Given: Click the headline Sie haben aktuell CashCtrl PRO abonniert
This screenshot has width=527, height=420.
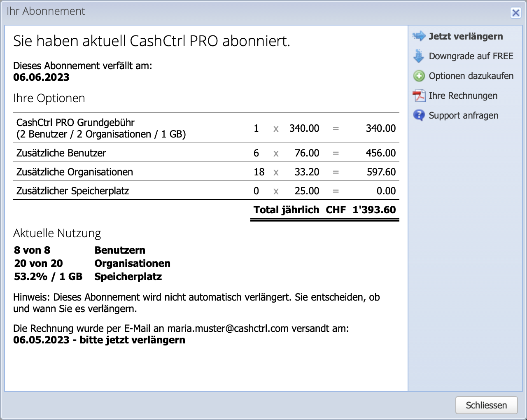Looking at the screenshot, I should coord(152,41).
